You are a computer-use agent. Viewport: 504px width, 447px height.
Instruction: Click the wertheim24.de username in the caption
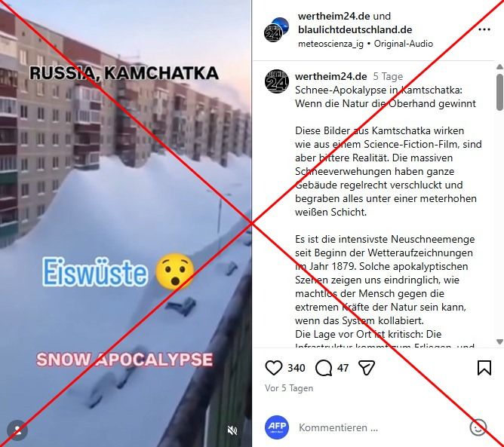click(x=330, y=76)
